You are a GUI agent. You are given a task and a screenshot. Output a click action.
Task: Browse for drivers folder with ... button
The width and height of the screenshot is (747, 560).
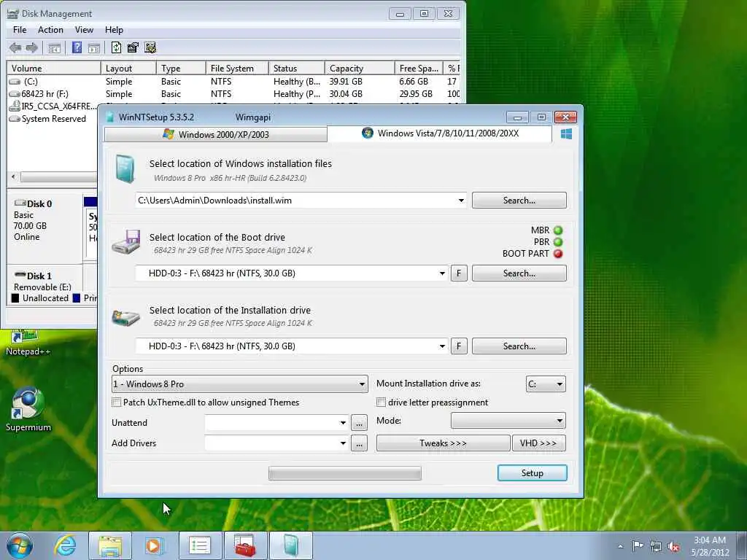tap(359, 443)
